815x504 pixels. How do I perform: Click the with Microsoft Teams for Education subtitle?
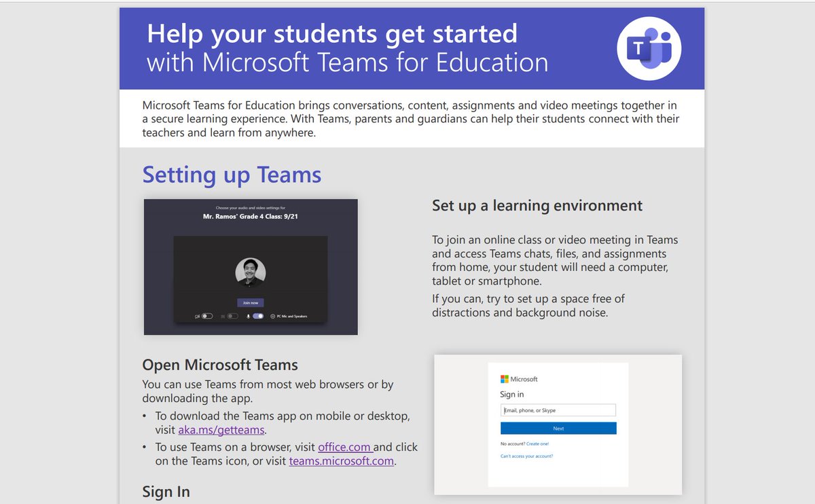348,63
